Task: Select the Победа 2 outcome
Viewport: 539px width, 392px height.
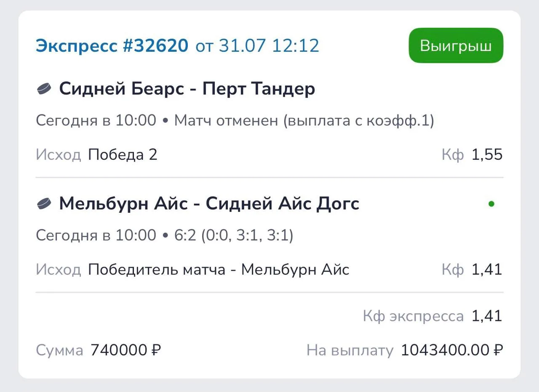Action: coord(123,155)
